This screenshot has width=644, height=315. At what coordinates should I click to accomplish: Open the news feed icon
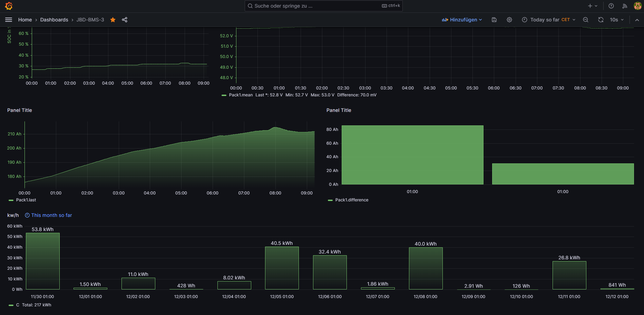[x=625, y=6]
